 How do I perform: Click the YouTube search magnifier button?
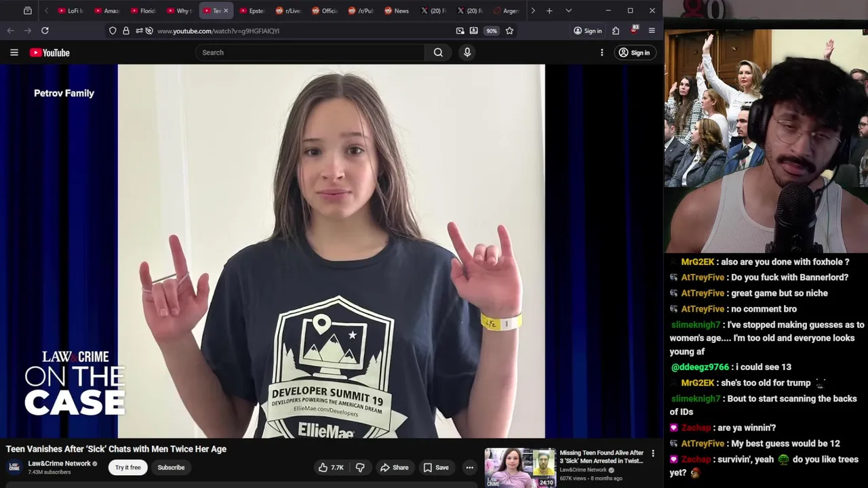click(438, 52)
